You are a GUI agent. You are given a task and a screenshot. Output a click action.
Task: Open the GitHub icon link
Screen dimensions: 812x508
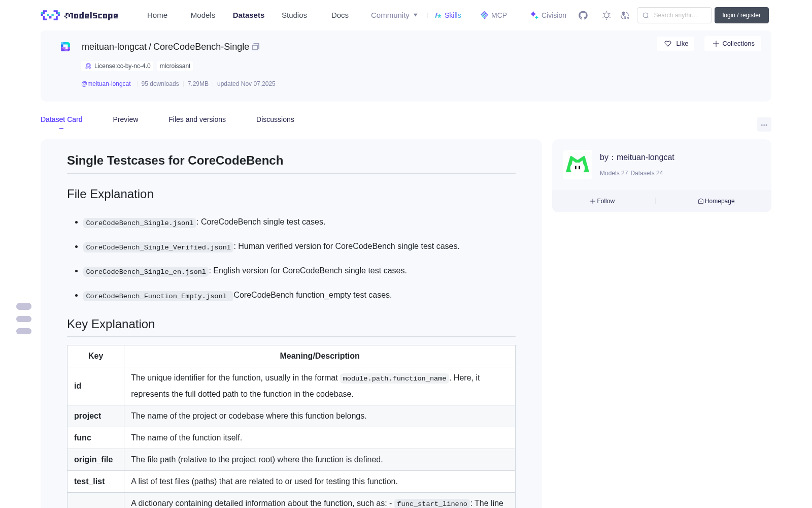pyautogui.click(x=583, y=15)
